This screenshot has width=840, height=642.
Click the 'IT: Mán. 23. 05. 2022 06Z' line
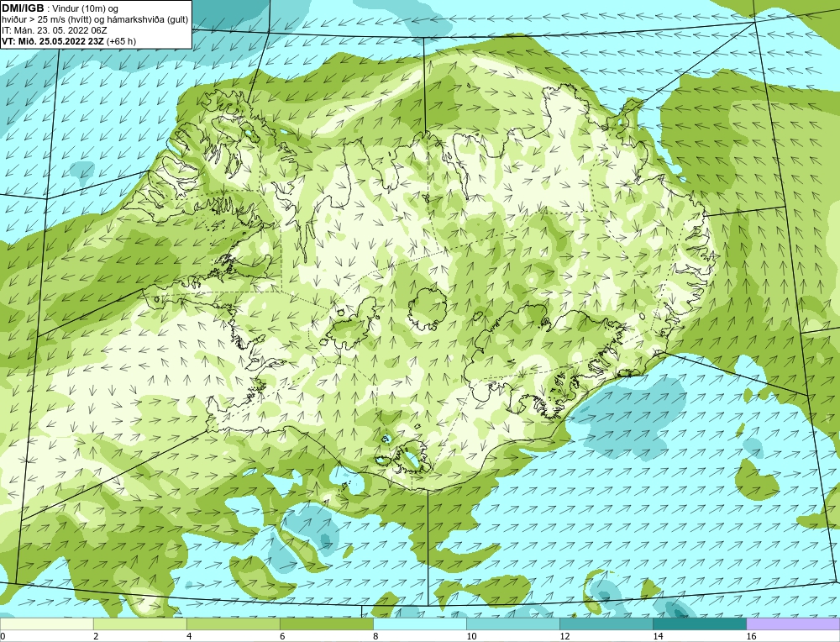coord(54,30)
